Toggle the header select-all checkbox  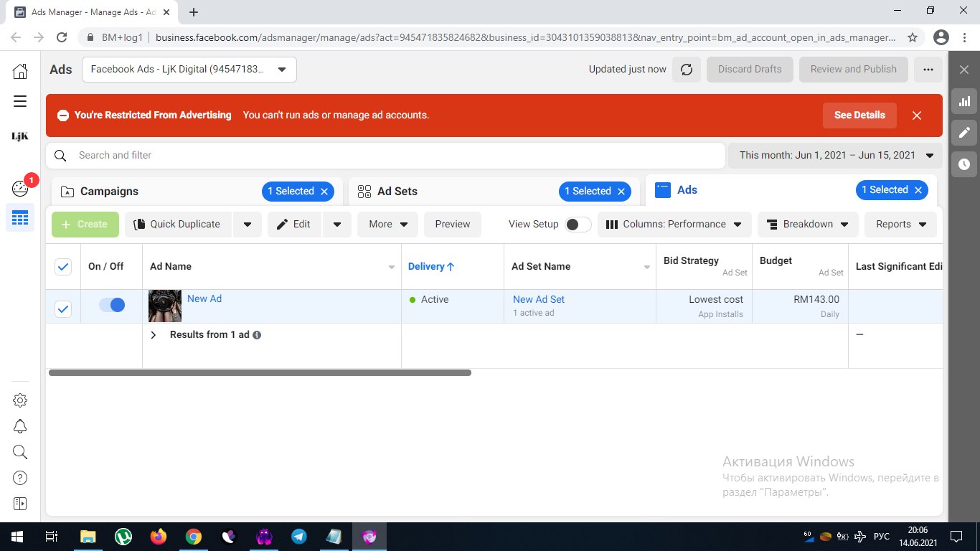point(63,267)
